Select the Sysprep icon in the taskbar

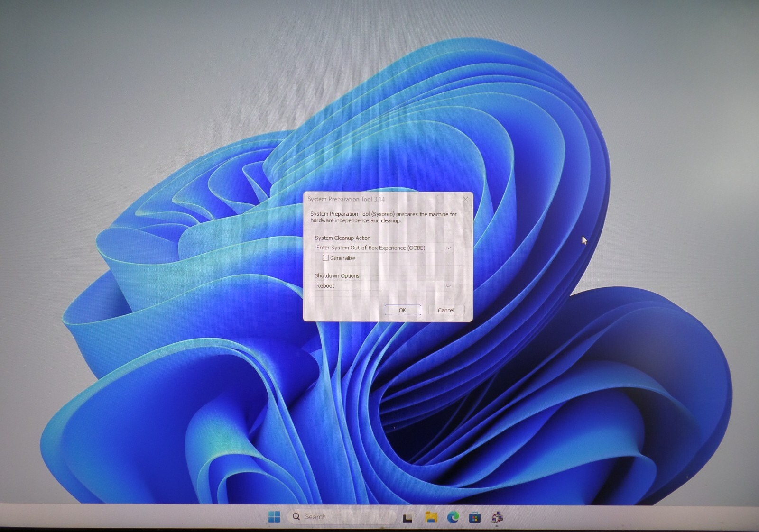(x=497, y=517)
